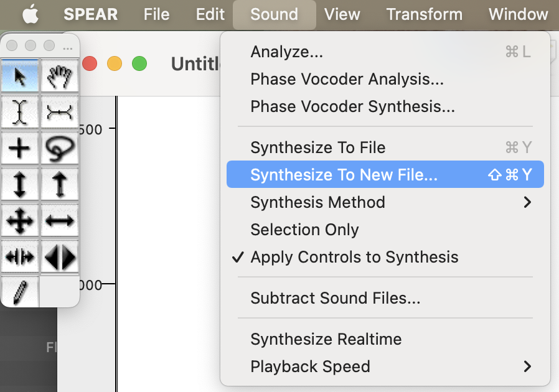Toggle the Selection Only option
559x392 pixels.
click(x=304, y=230)
